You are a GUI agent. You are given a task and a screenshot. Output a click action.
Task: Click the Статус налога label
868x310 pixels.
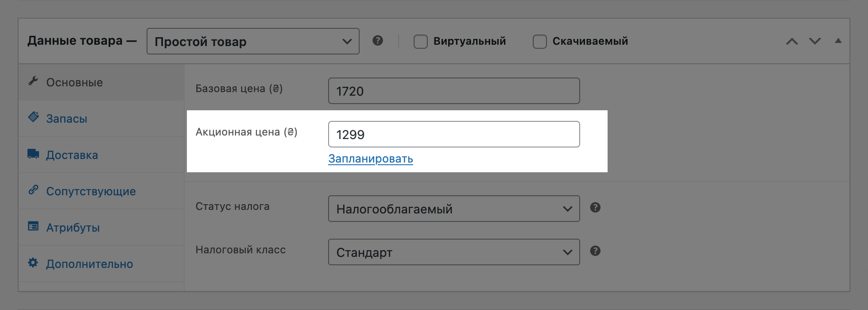click(232, 206)
